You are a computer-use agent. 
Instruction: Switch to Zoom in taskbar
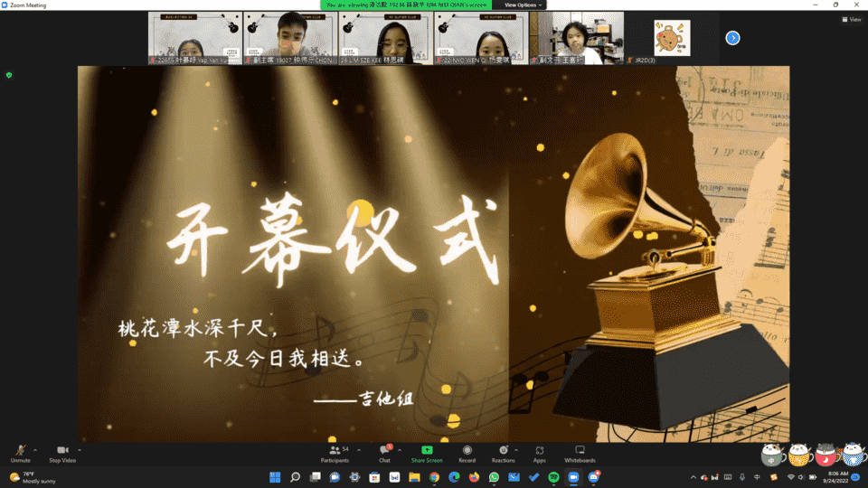tap(573, 477)
